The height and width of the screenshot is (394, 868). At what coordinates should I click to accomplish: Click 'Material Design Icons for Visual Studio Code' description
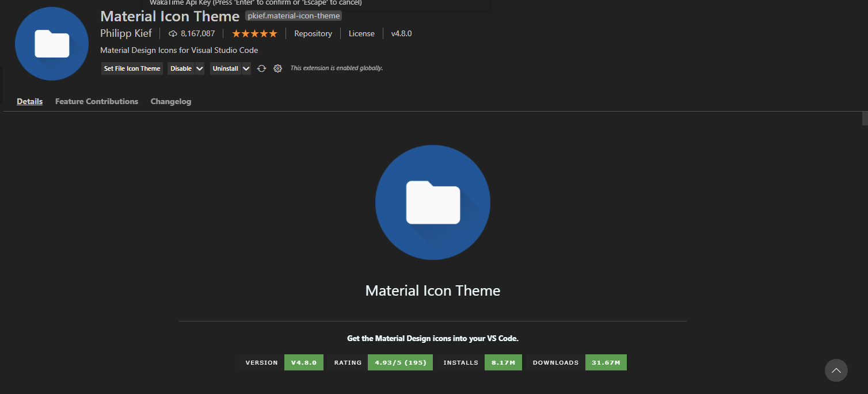pyautogui.click(x=179, y=51)
